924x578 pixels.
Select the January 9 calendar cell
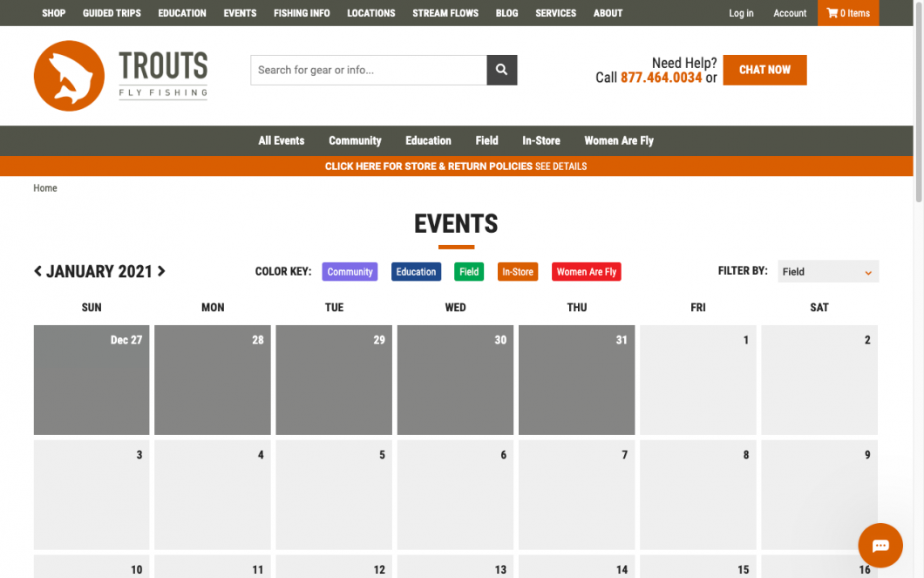click(819, 495)
